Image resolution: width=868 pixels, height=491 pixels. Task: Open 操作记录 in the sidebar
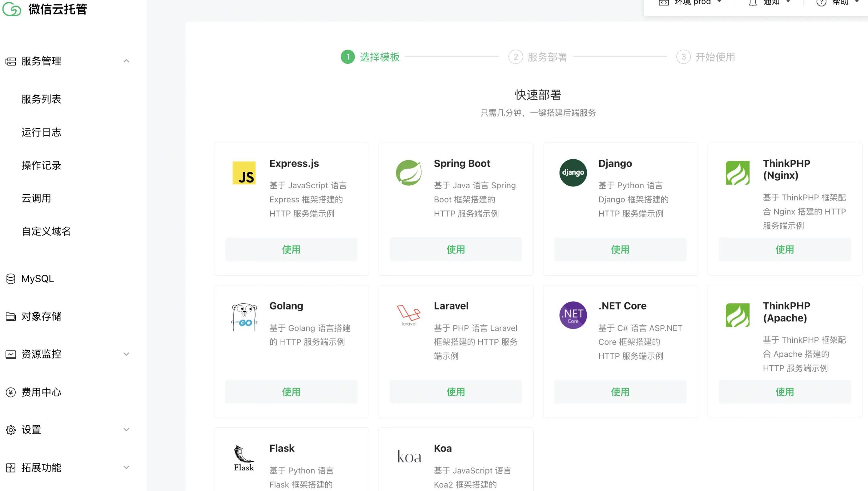(41, 165)
